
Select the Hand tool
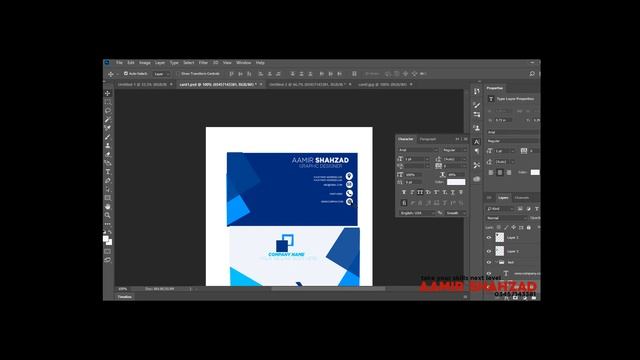(x=108, y=207)
